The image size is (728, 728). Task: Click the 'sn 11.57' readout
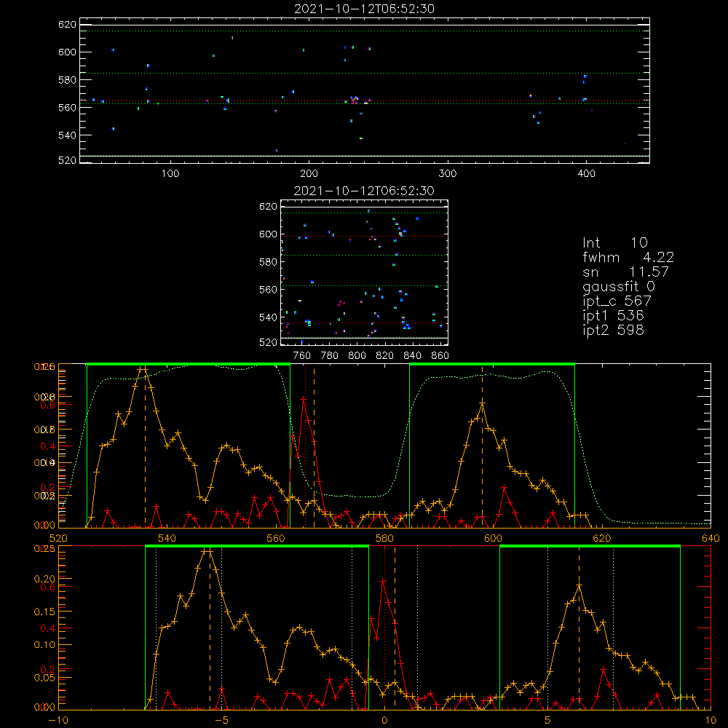point(626,272)
